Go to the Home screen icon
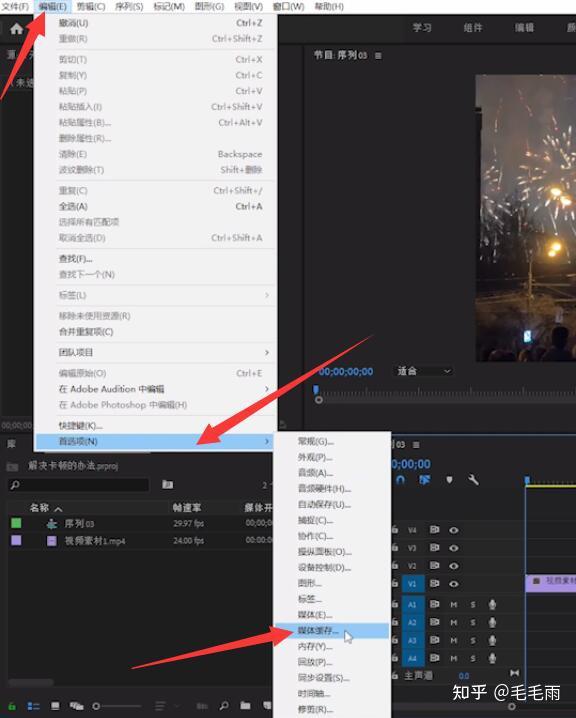The height and width of the screenshot is (718, 576). point(16,29)
